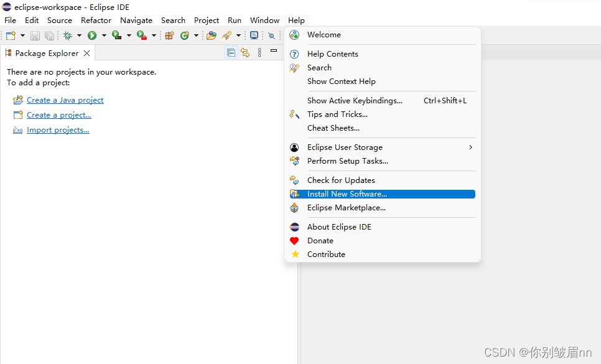Click the Open Console toolbar icon
This screenshot has width=601, height=364.
[254, 35]
